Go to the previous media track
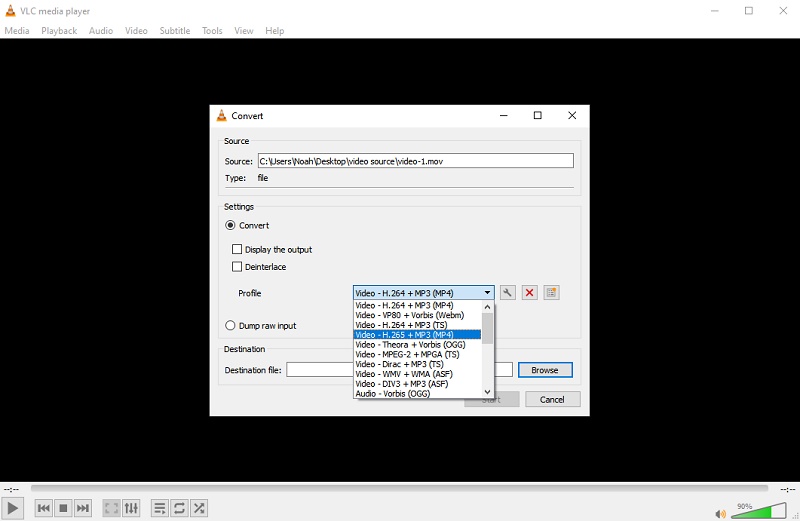 click(44, 508)
